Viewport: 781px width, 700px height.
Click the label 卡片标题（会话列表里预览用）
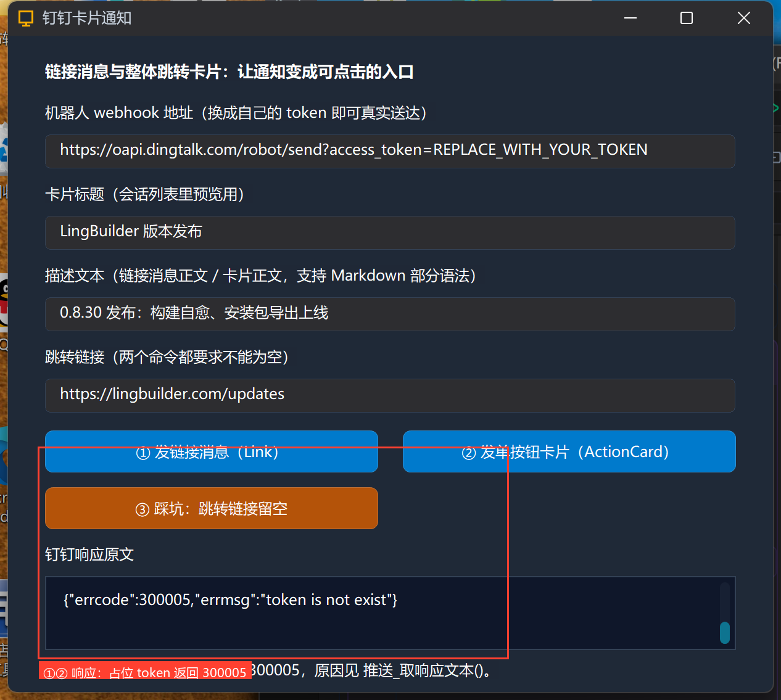click(145, 194)
